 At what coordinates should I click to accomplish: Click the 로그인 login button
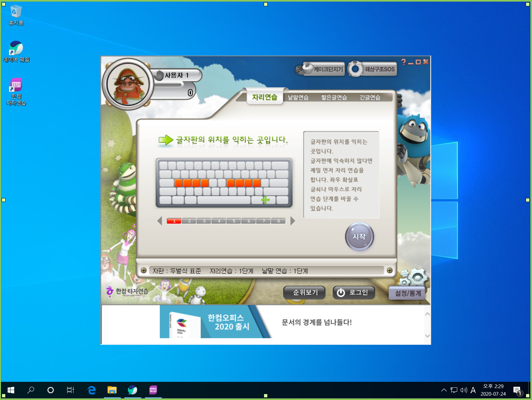pos(354,293)
